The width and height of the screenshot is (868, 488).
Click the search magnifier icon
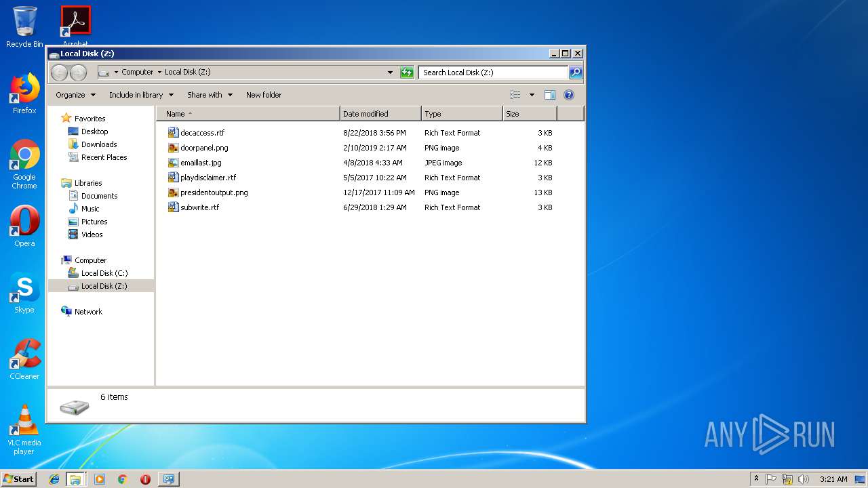575,73
